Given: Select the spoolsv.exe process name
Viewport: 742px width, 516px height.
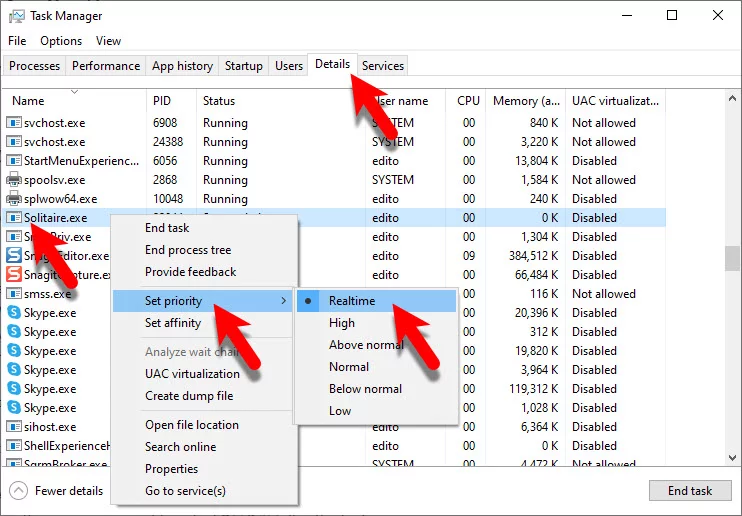Looking at the screenshot, I should (54, 180).
